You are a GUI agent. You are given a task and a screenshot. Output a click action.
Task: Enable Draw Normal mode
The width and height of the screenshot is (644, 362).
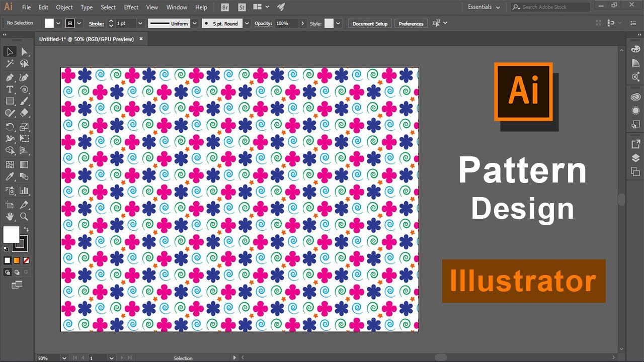coord(8,273)
